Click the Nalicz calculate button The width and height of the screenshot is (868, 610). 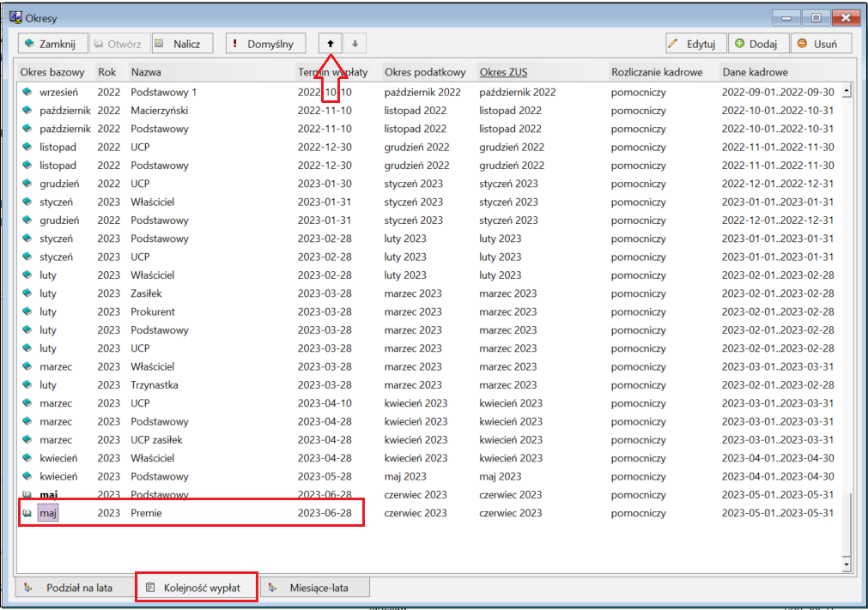(182, 44)
